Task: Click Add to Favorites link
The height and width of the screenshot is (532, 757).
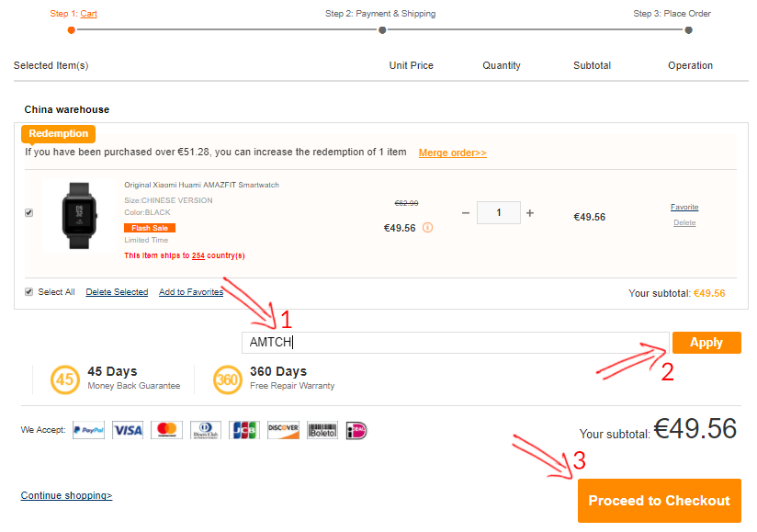Action: click(x=191, y=292)
